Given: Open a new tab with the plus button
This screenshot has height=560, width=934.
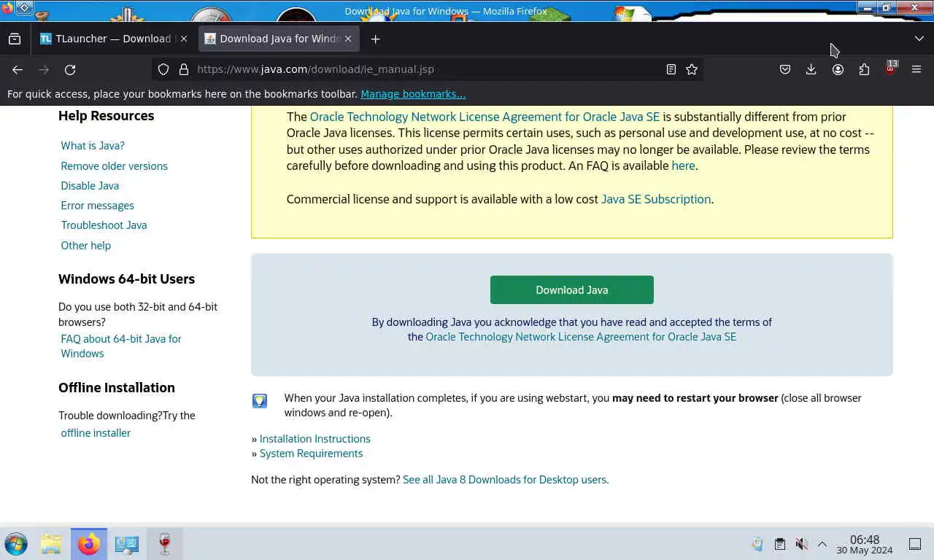Looking at the screenshot, I should click(375, 39).
